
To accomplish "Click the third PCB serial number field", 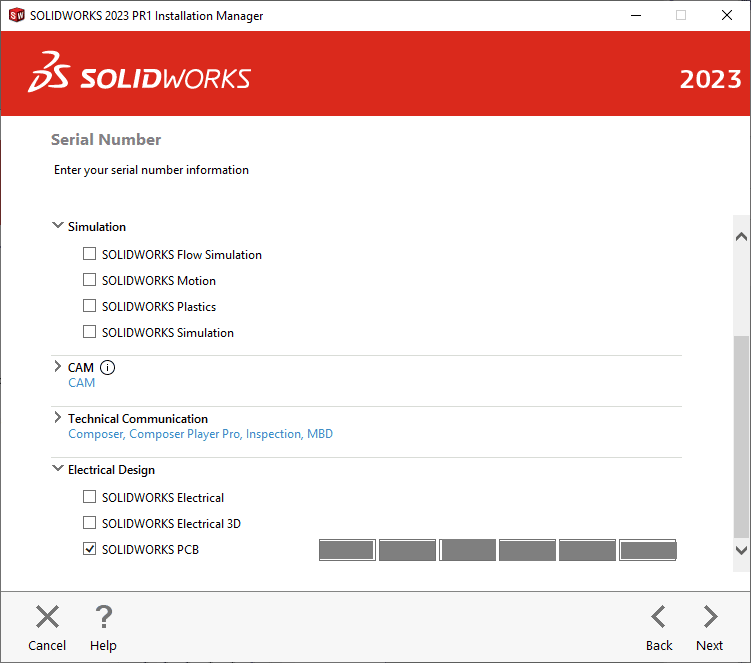I will click(467, 550).
